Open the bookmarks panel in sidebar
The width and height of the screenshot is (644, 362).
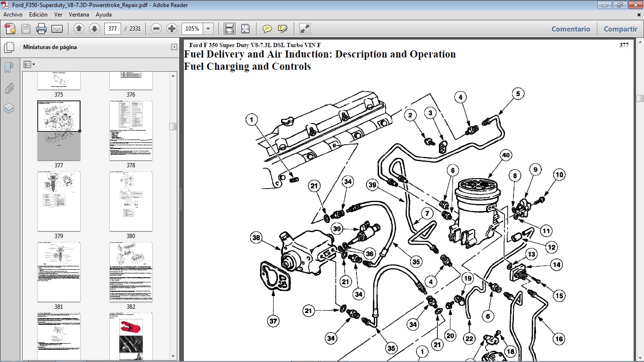point(9,68)
